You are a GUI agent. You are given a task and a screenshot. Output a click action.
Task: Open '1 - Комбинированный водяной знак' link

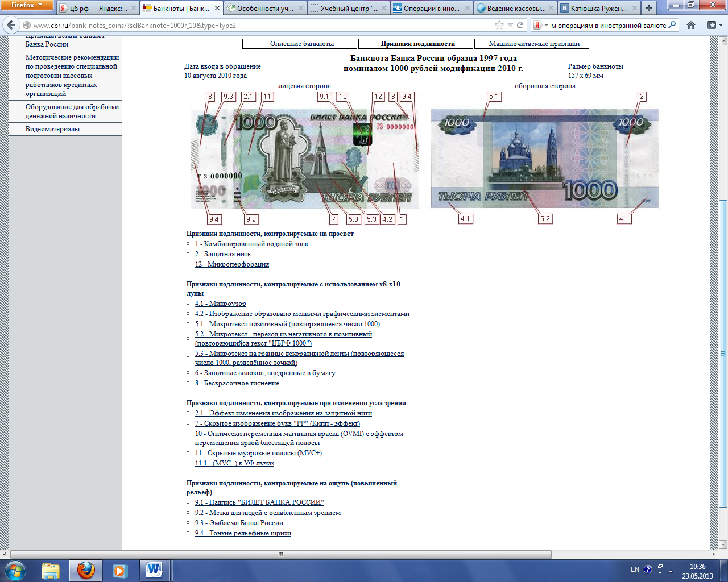coord(251,244)
